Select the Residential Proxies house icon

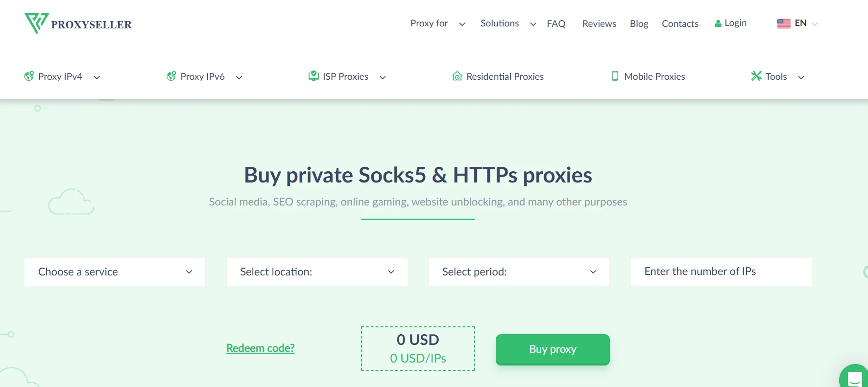[x=458, y=76]
